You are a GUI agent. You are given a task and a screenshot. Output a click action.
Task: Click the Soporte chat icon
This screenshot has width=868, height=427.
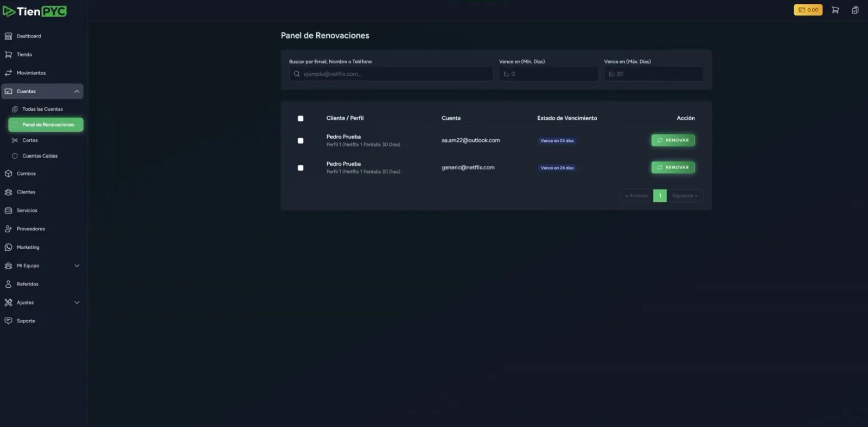pos(8,321)
